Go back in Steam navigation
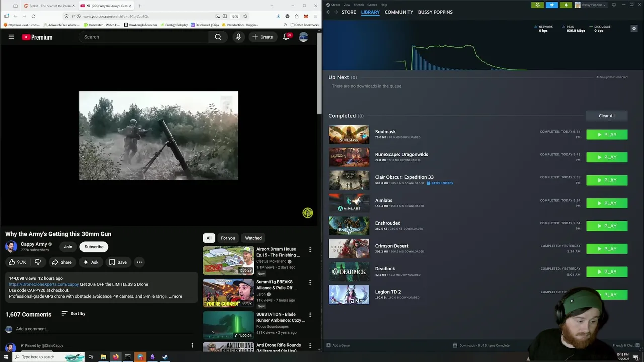The width and height of the screenshot is (644, 362). 328,12
